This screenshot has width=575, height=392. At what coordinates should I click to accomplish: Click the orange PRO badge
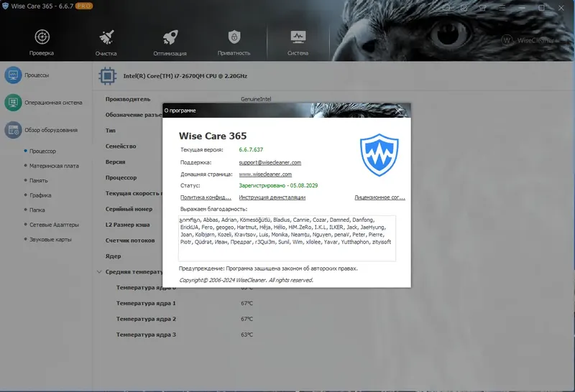pos(84,6)
